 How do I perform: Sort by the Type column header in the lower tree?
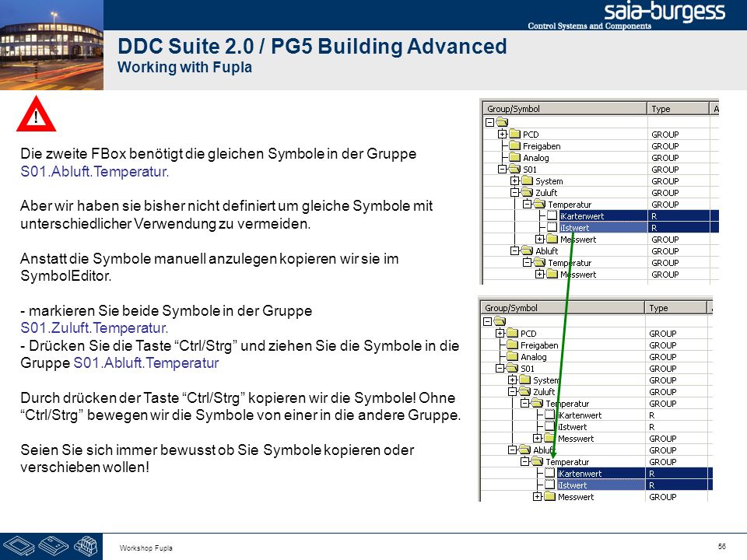[675, 308]
